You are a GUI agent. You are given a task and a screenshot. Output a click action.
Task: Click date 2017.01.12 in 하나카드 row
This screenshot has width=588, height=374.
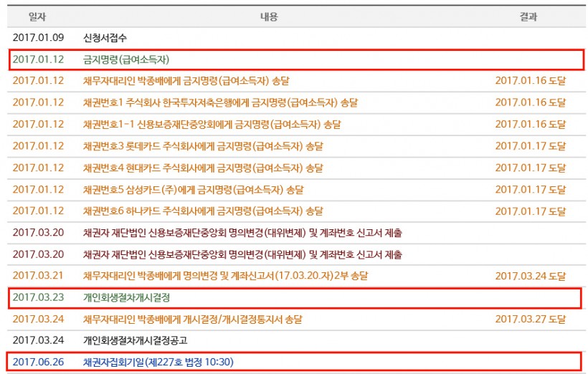point(38,211)
